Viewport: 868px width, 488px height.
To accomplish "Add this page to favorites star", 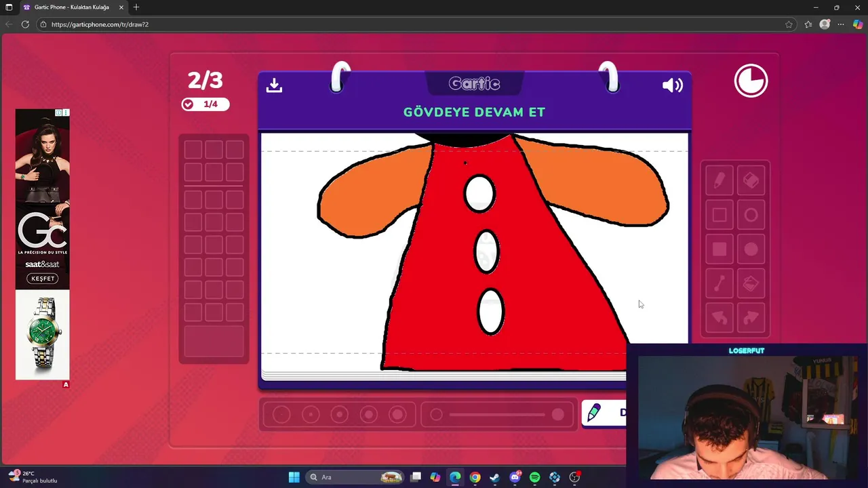I will click(789, 24).
